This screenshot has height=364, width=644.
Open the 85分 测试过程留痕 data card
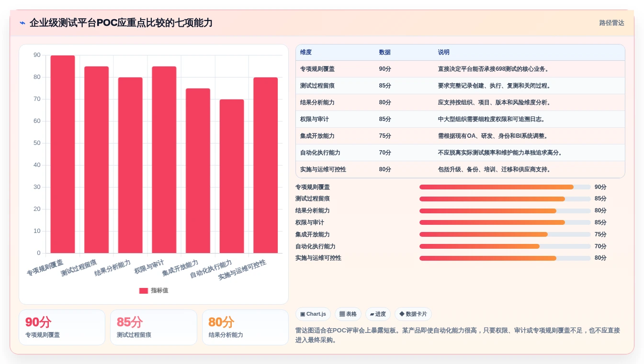[154, 327]
